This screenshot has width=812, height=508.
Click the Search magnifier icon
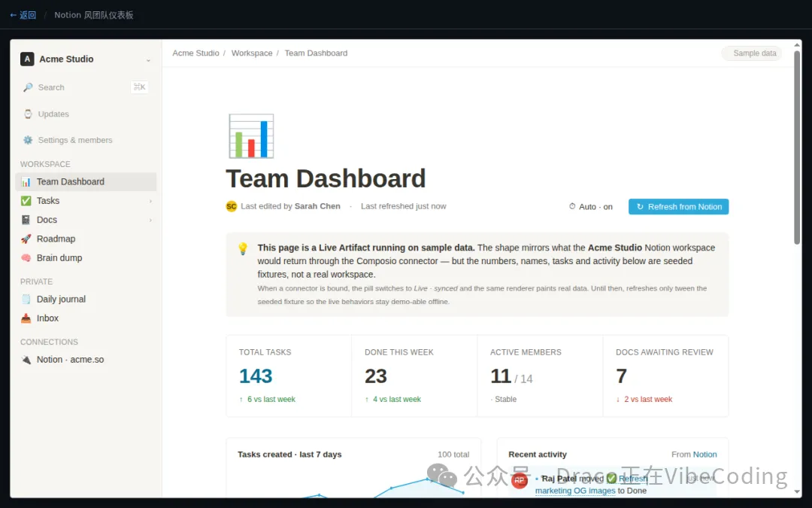coord(28,87)
